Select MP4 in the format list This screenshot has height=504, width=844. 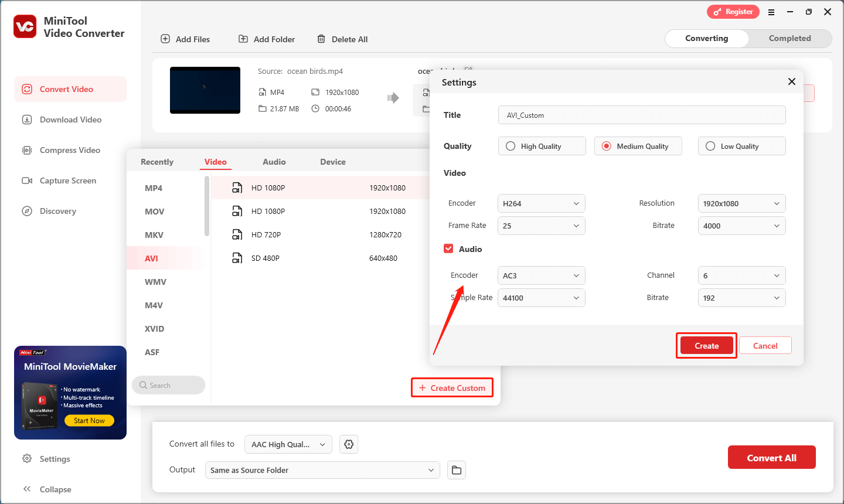(x=154, y=188)
